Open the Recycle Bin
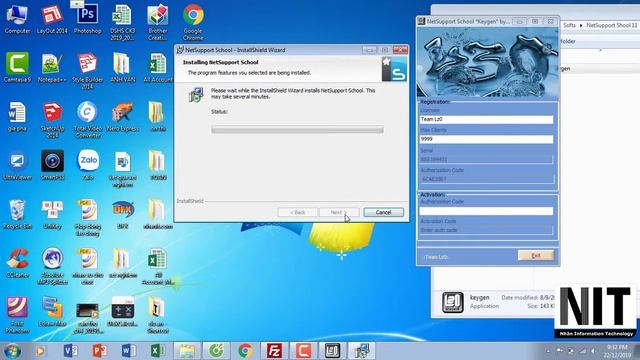 pyautogui.click(x=17, y=214)
